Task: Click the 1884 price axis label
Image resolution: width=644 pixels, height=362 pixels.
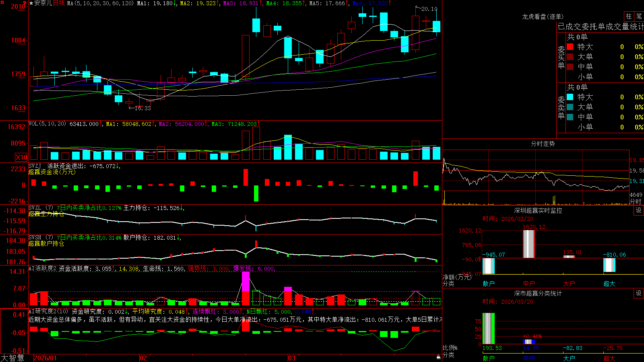Action: 18,40
